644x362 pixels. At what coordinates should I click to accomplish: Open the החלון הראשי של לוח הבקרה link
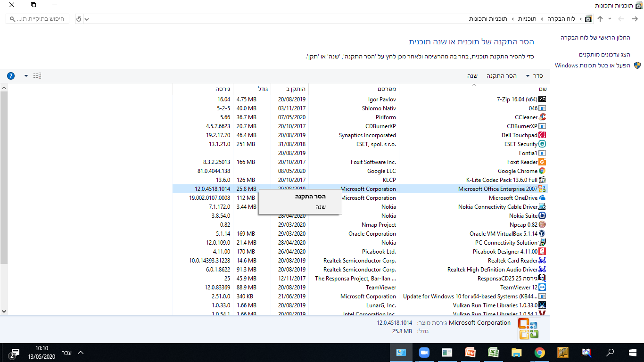(595, 37)
